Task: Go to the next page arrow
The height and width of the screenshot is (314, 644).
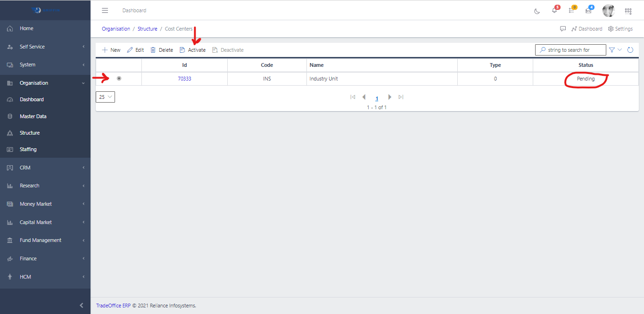Action: [x=389, y=97]
